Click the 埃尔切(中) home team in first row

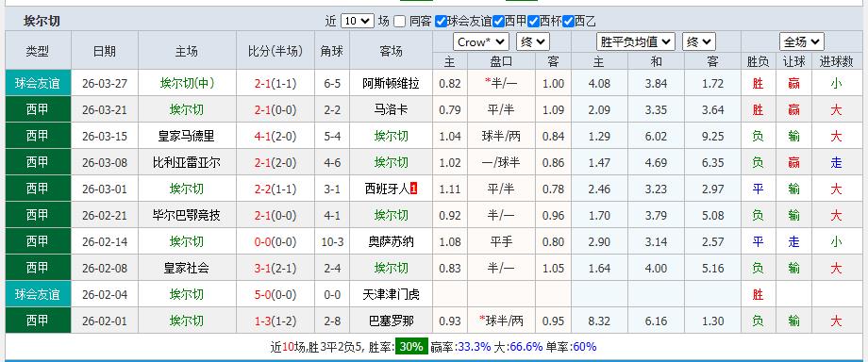tap(187, 84)
